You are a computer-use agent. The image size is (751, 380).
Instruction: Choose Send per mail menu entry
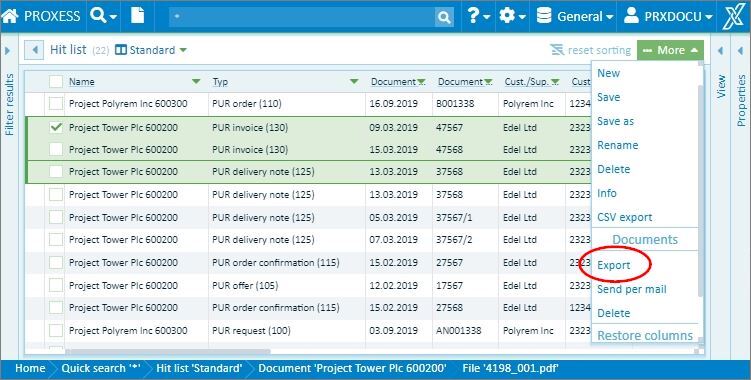(632, 289)
